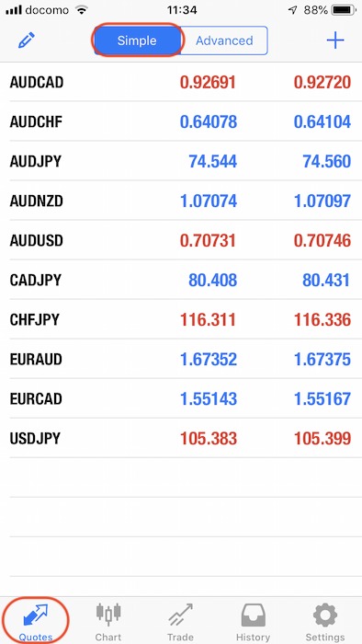Switch to Simple quotes view

tap(137, 40)
